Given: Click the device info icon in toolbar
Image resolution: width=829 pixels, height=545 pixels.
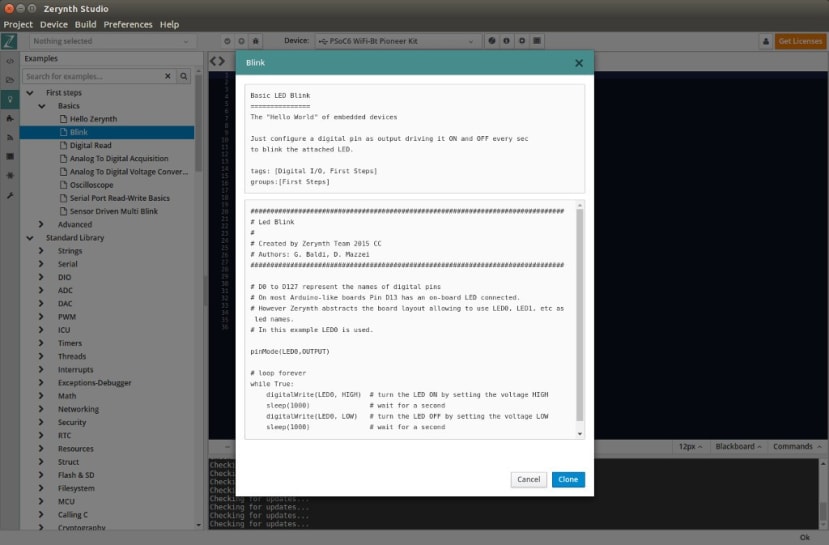Looking at the screenshot, I should pos(506,41).
